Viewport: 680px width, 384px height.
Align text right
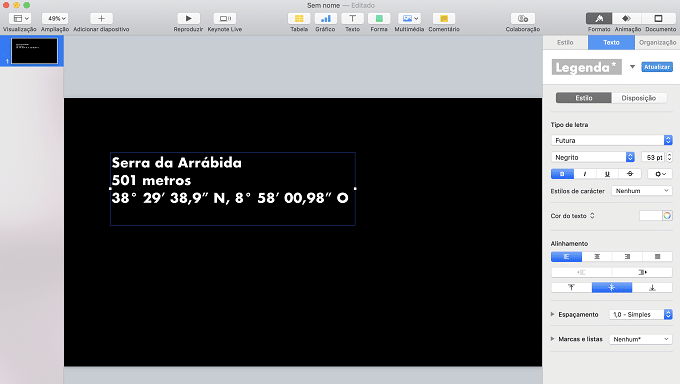[x=627, y=257]
